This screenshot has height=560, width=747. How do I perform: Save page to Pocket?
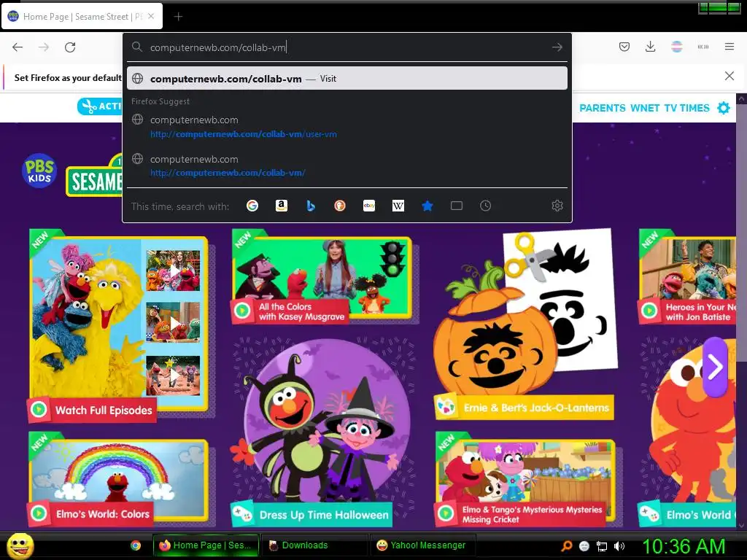[x=624, y=47]
